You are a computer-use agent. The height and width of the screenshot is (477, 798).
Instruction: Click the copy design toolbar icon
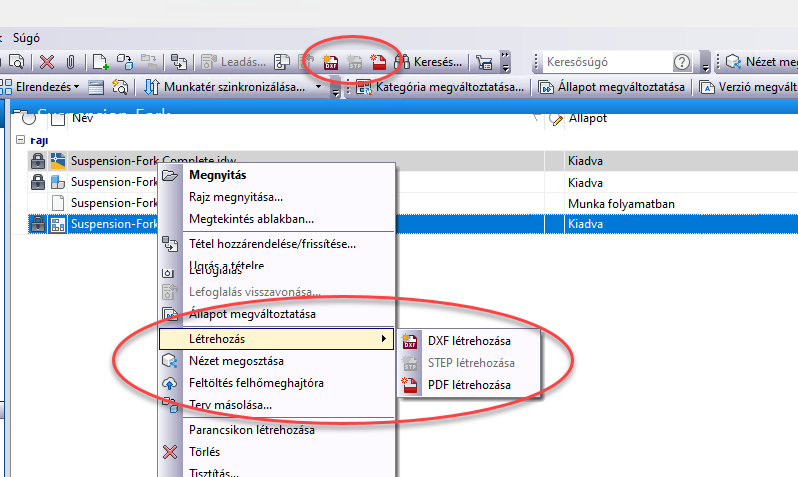click(x=125, y=62)
